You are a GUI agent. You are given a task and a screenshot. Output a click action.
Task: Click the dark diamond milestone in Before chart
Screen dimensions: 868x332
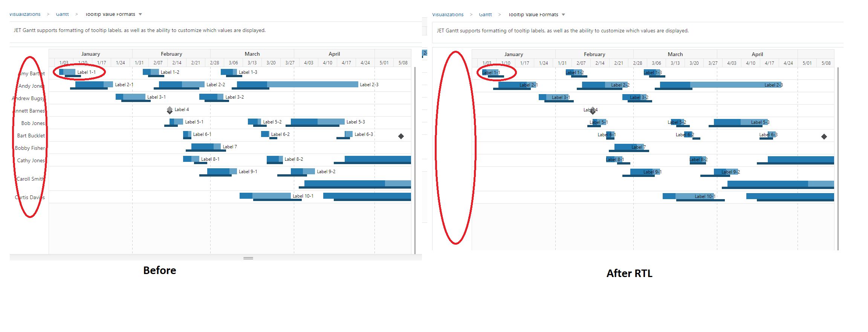point(401,136)
